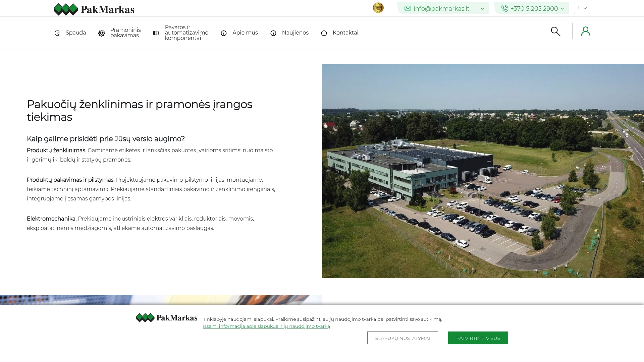The image size is (644, 362).
Task: Open the site search magnifier icon
Action: pos(555,31)
